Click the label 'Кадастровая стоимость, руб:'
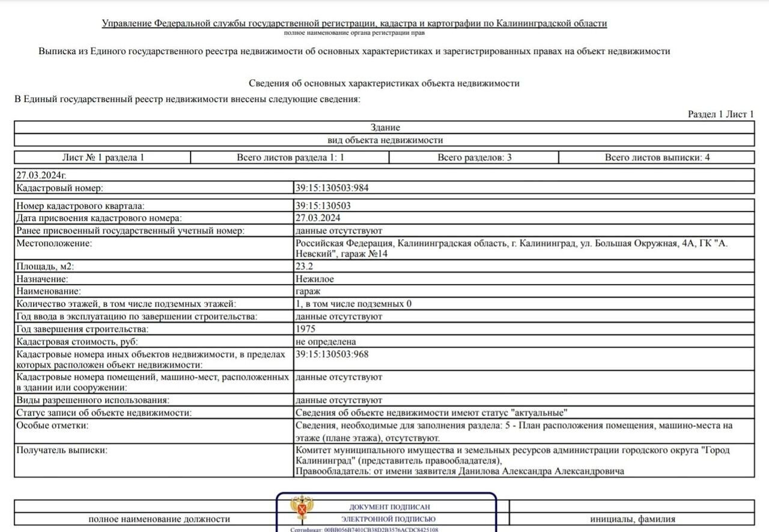769x532 pixels. pos(78,342)
